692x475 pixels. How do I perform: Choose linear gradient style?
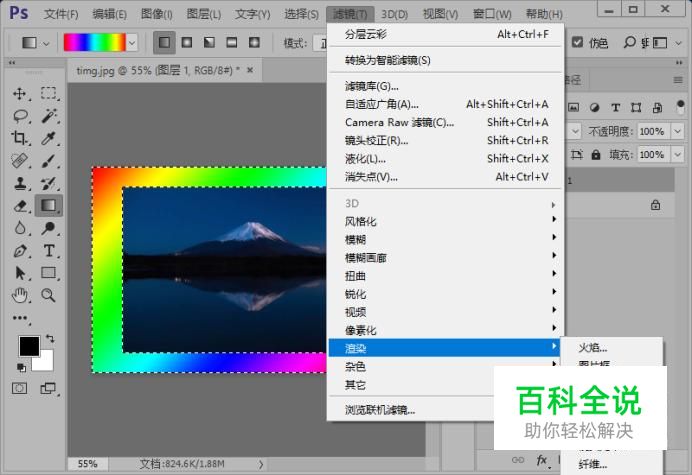[164, 42]
